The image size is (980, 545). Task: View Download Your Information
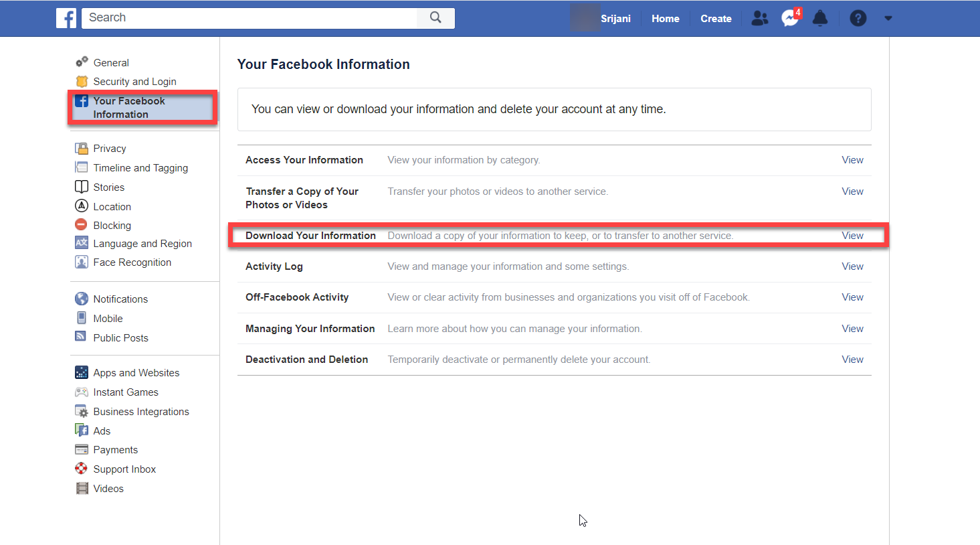[x=852, y=235]
